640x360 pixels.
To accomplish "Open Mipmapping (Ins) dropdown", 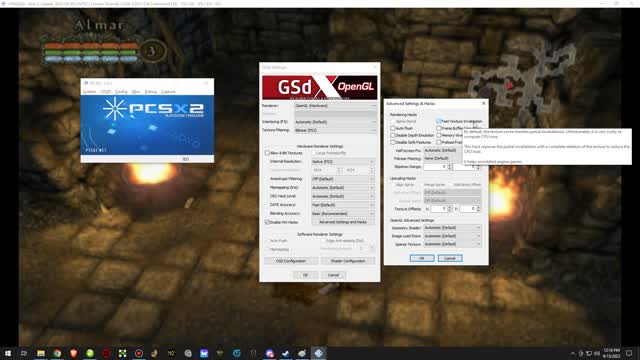I will 343,187.
